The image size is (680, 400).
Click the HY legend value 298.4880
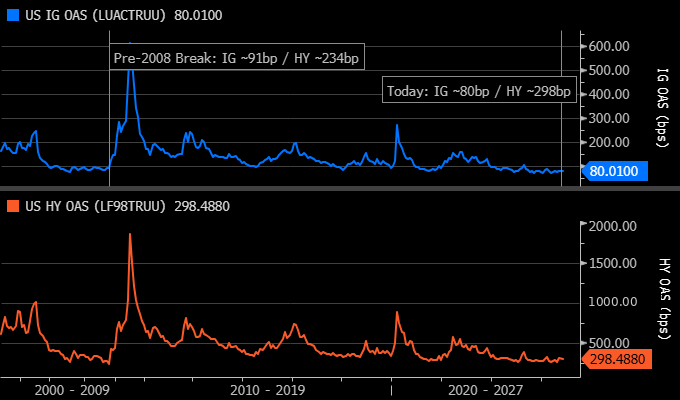point(202,206)
